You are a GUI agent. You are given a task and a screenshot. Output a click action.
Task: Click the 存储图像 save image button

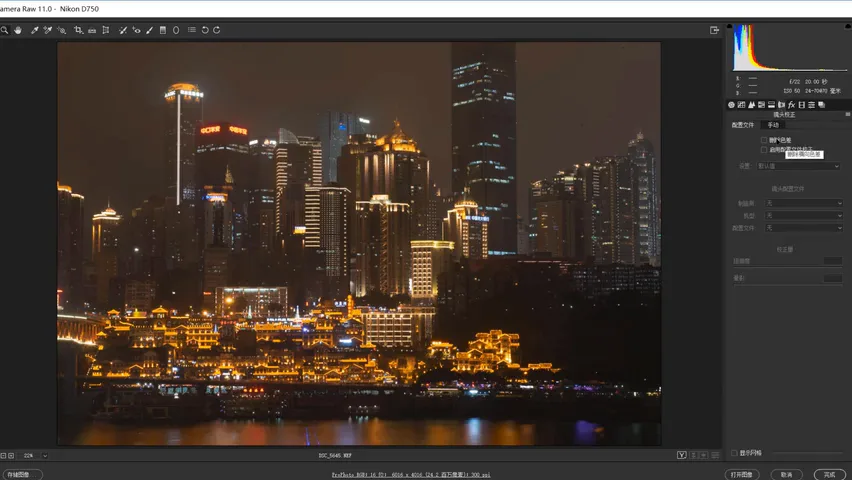click(x=21, y=475)
